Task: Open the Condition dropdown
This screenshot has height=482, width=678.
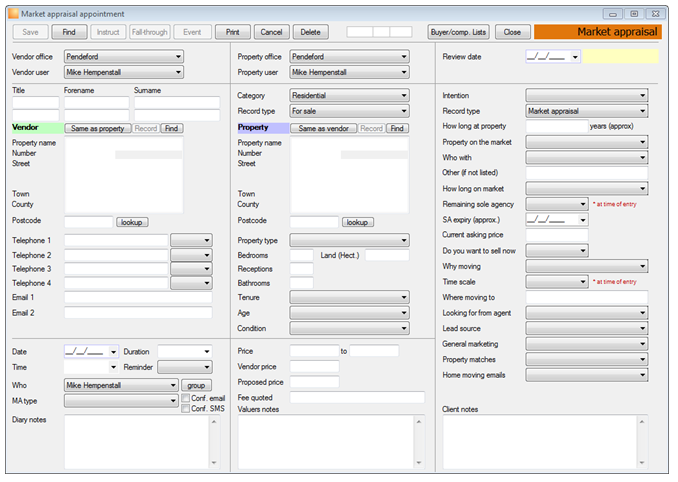Action: (349, 329)
